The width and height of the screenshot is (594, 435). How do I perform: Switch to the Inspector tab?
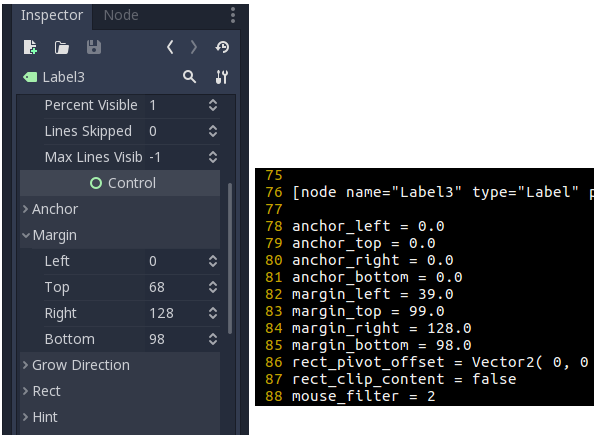[52, 16]
